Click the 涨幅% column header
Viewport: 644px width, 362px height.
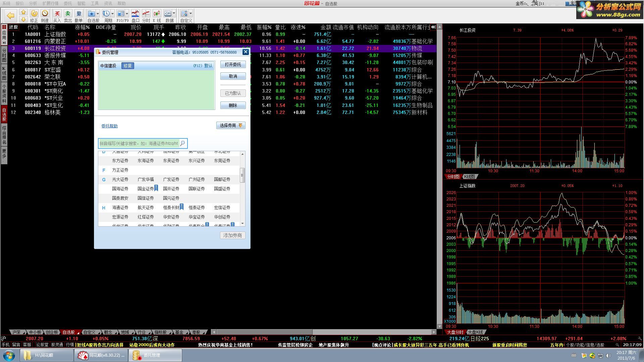click(x=82, y=27)
